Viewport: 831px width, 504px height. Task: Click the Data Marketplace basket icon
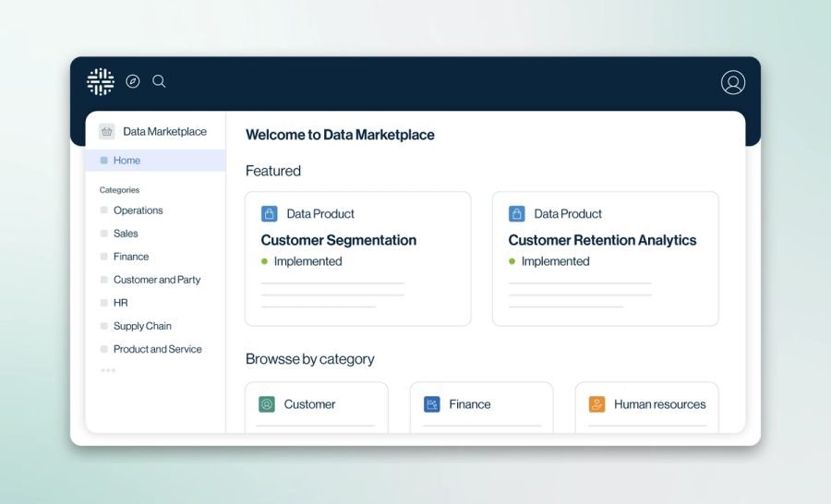click(x=106, y=131)
